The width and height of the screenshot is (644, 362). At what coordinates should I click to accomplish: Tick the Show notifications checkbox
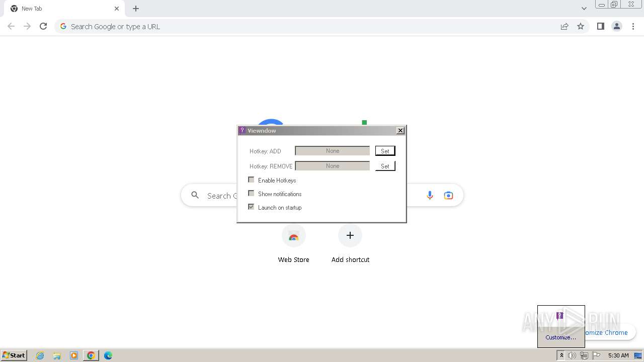tap(251, 193)
